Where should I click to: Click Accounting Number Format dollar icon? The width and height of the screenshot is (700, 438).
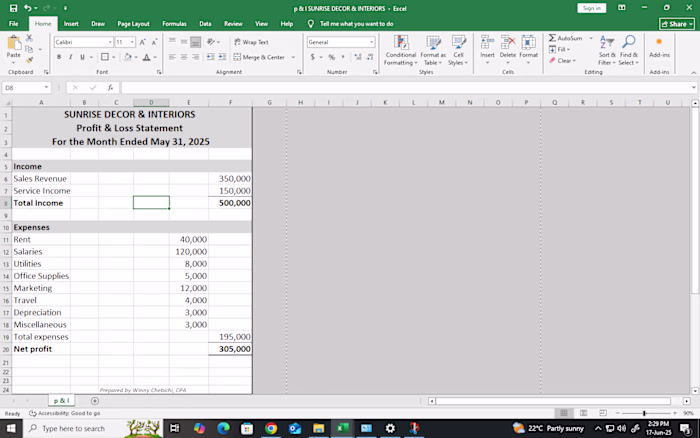[312, 57]
